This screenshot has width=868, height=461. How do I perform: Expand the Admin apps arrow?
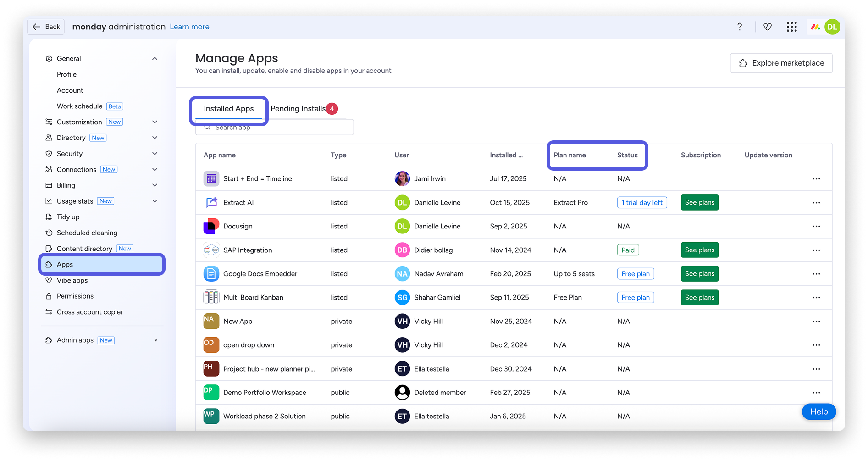(156, 340)
